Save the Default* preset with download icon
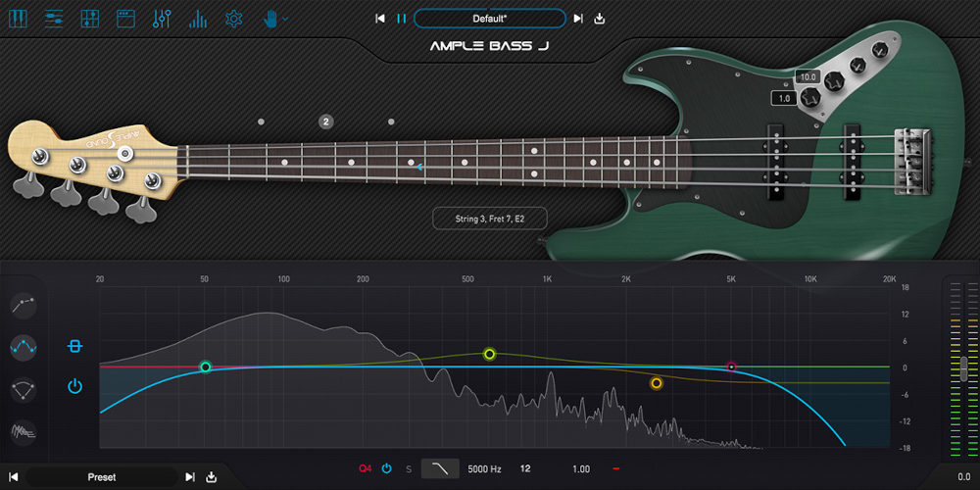The image size is (980, 490). pos(600,19)
